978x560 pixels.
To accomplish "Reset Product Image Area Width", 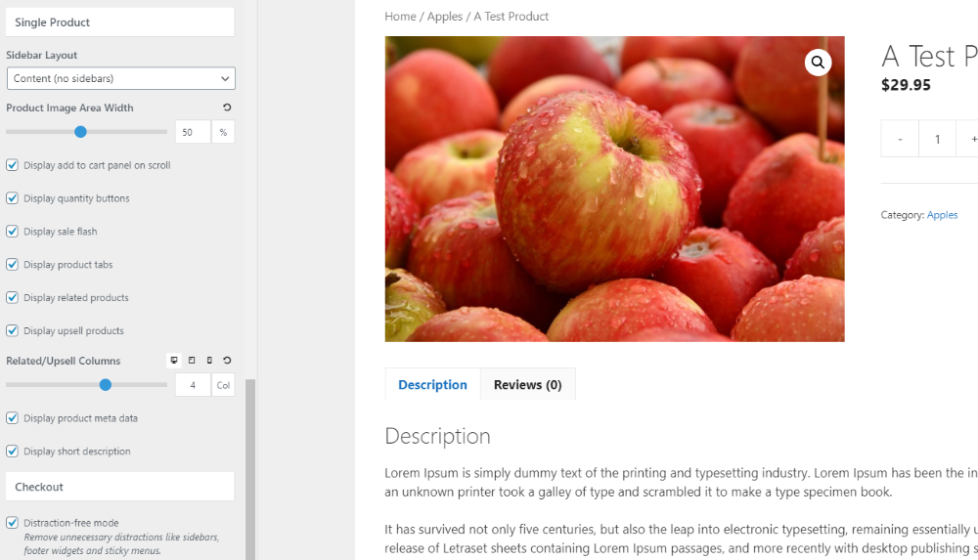I will [x=227, y=108].
